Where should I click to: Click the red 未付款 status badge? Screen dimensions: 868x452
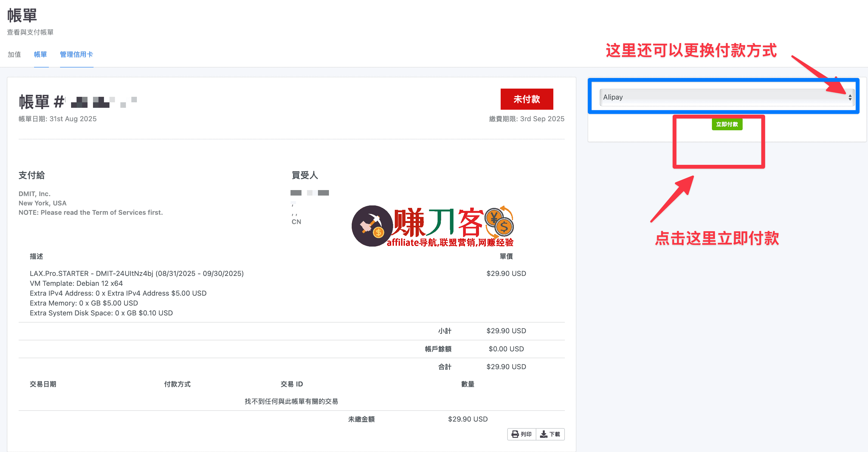tap(527, 99)
